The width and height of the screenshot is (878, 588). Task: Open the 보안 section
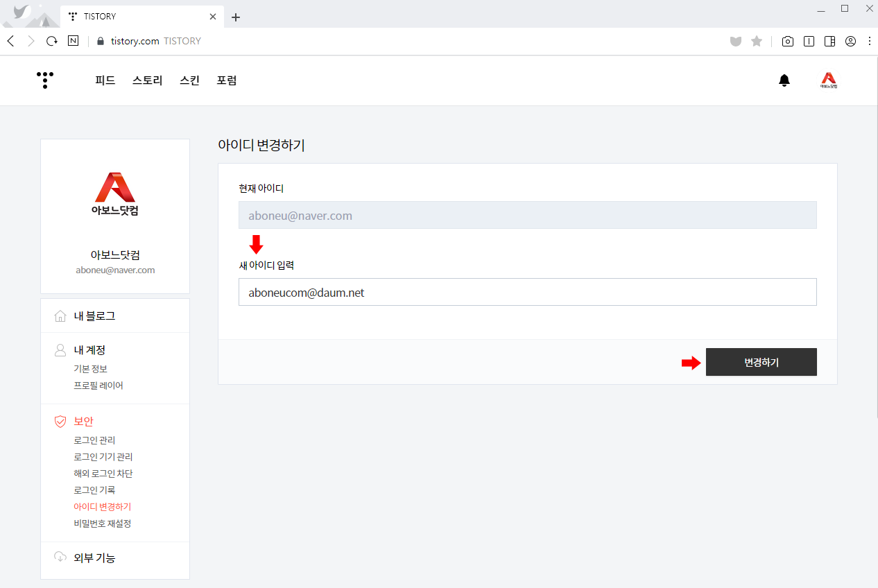click(84, 421)
